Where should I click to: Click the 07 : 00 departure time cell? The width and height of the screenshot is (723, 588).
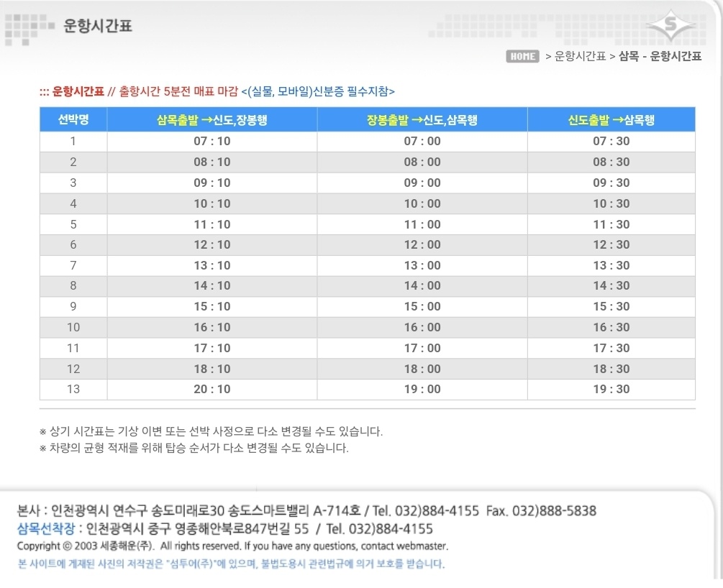point(422,142)
